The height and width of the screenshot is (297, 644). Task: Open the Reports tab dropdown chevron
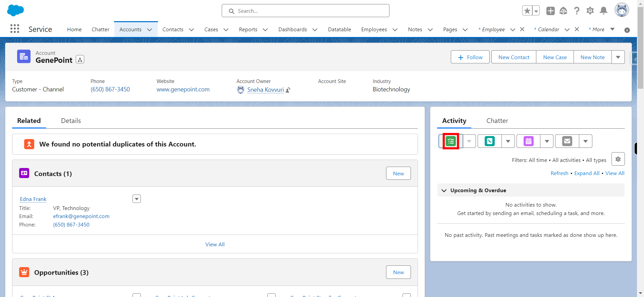click(265, 30)
